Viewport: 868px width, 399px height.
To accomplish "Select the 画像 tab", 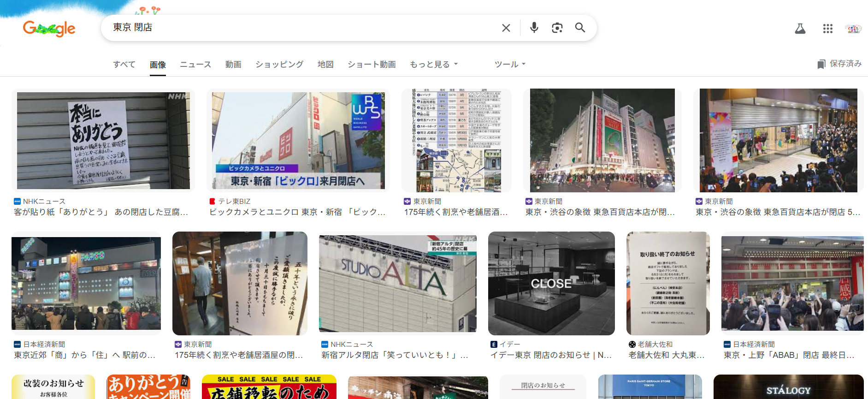I will coord(158,65).
